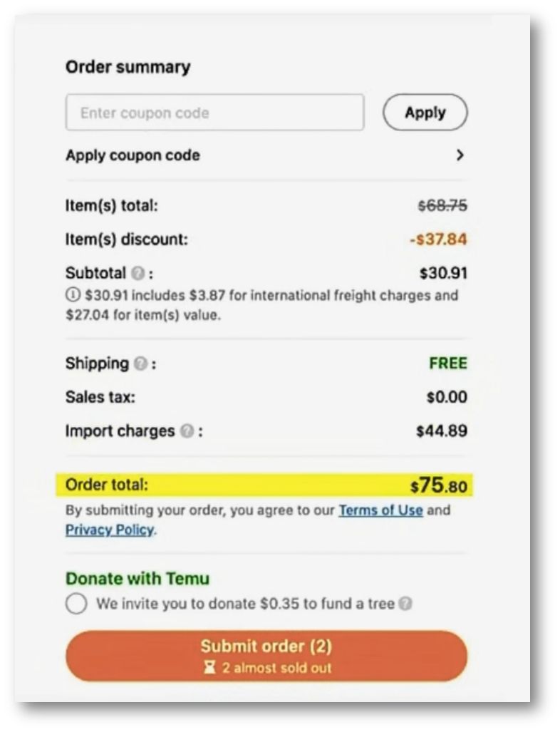Click the Apply coupon code row label
Viewport: 560px width, 732px height.
[x=133, y=155]
